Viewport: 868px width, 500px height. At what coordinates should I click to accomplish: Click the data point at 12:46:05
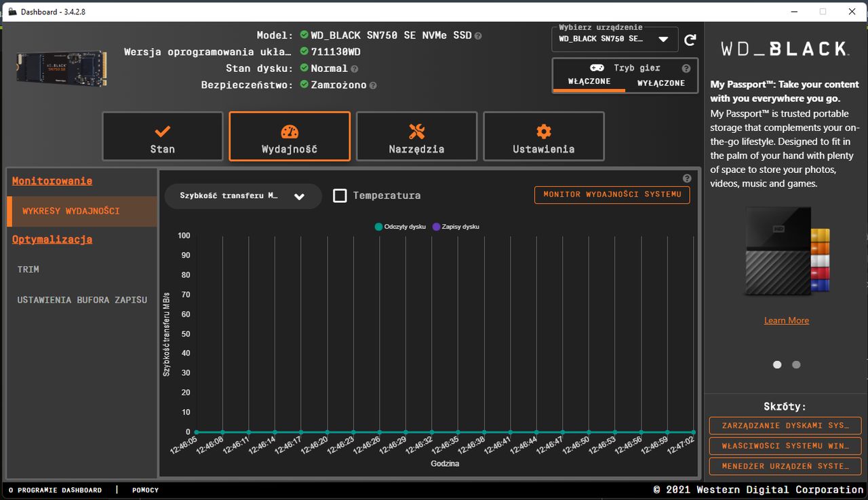(x=197, y=432)
